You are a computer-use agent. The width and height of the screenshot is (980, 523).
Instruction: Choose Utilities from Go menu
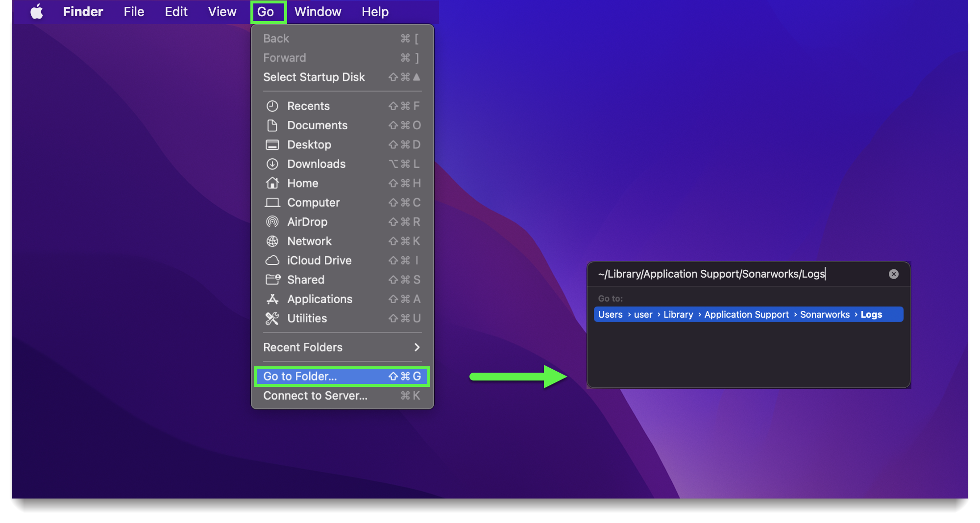click(342, 318)
